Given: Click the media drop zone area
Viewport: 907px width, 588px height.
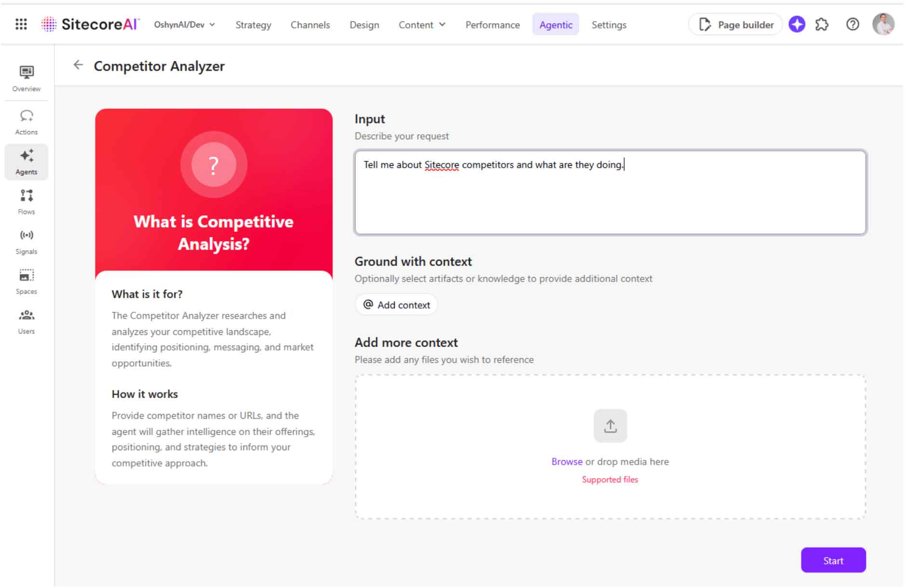Looking at the screenshot, I should tap(610, 447).
